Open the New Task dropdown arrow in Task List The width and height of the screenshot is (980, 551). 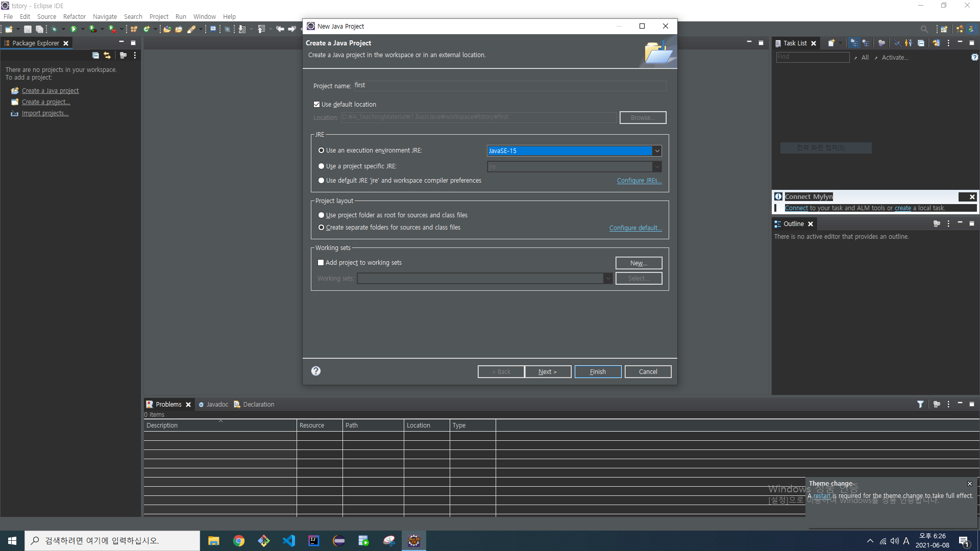[x=840, y=43]
